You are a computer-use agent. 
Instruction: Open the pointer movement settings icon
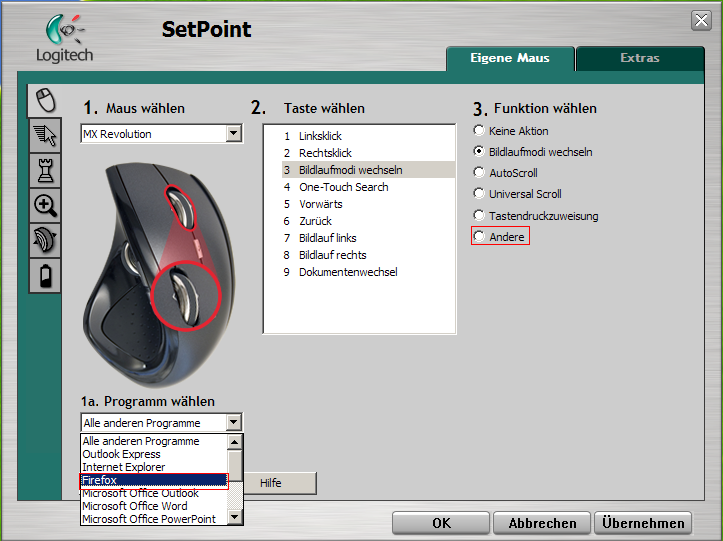pyautogui.click(x=45, y=136)
